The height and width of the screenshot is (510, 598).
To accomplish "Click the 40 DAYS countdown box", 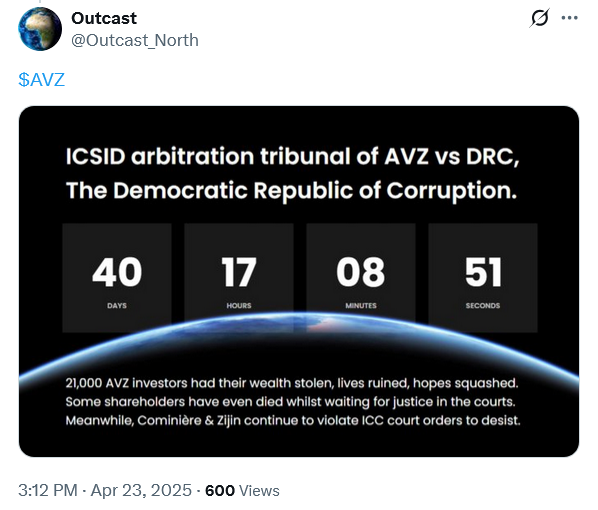I will tap(117, 278).
